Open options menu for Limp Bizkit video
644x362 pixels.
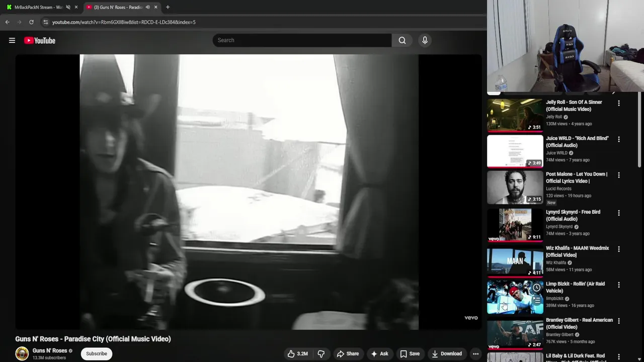tap(619, 285)
